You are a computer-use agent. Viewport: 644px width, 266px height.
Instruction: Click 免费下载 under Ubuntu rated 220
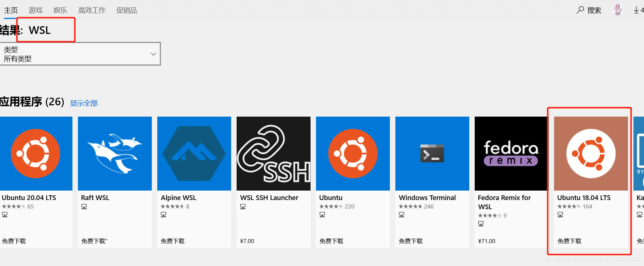tap(331, 241)
